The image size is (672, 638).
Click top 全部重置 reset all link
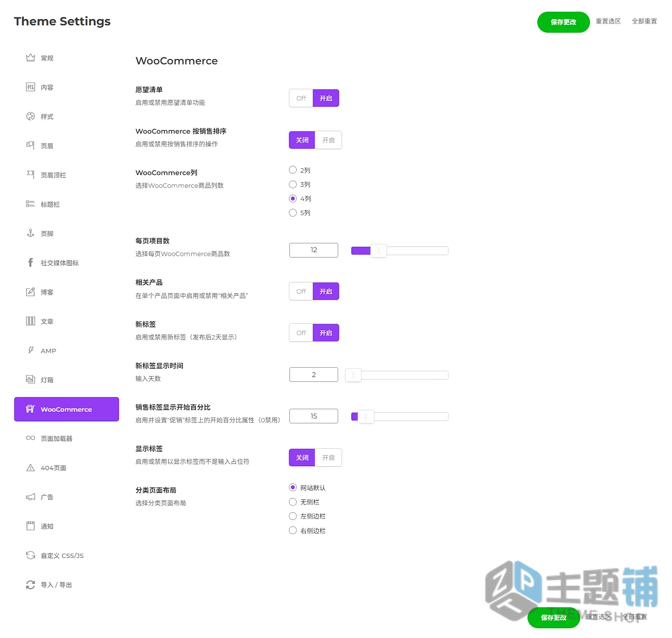coord(644,21)
